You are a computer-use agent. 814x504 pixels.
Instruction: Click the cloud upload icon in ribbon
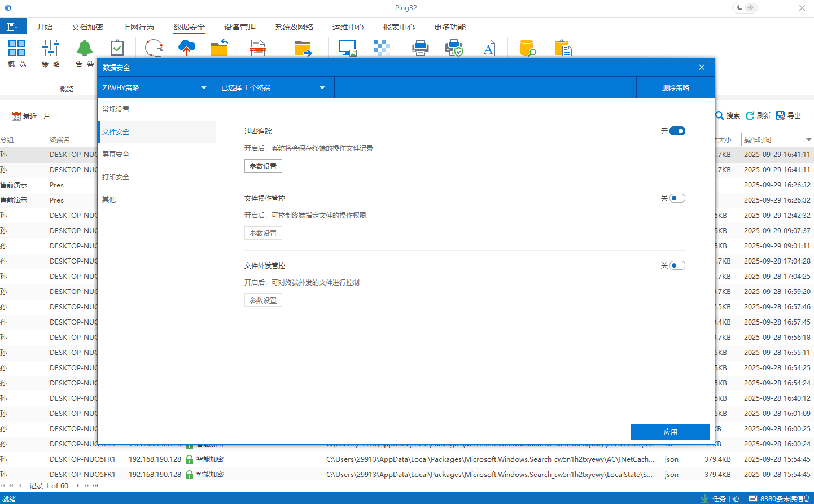(x=187, y=48)
